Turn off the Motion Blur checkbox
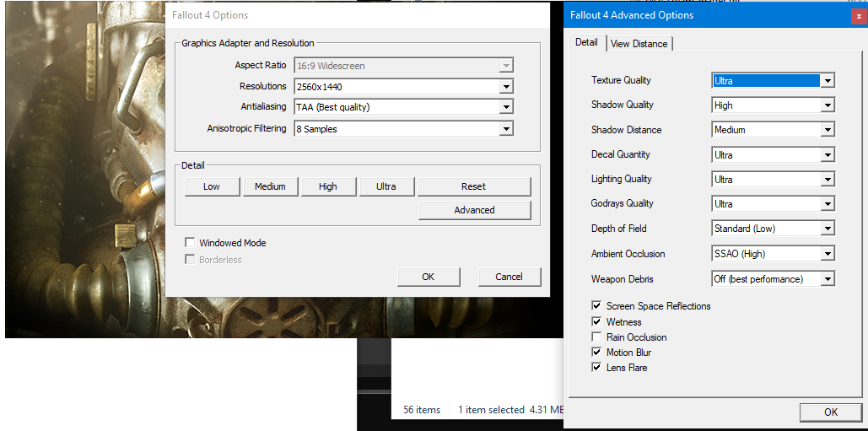The image size is (868, 431). coord(596,353)
